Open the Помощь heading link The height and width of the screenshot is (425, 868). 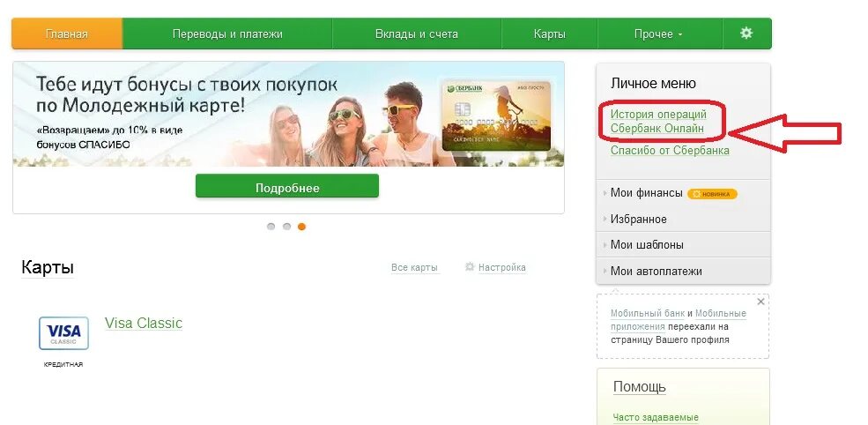[x=640, y=387]
